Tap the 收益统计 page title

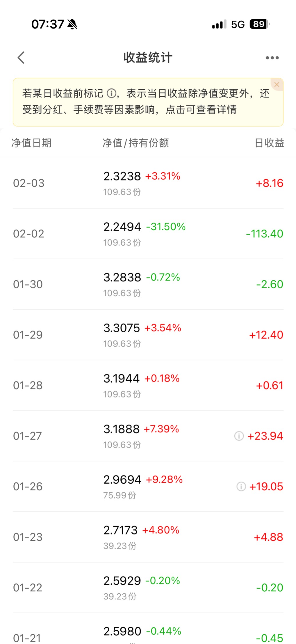148,58
